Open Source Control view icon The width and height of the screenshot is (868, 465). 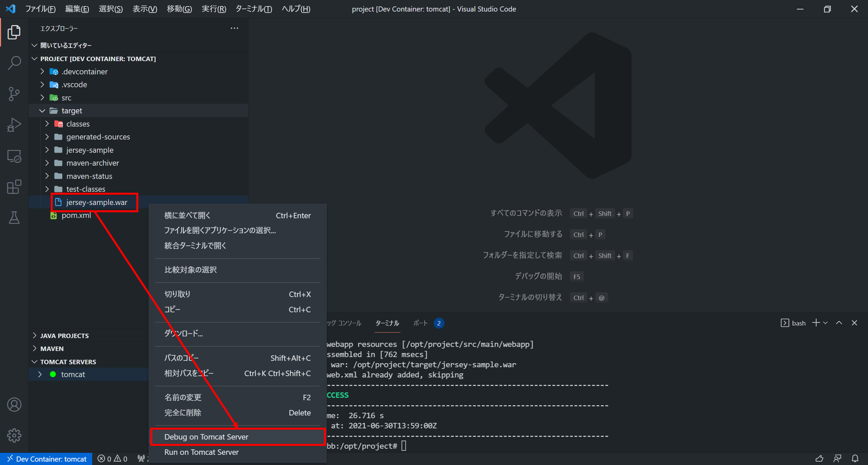coord(14,94)
